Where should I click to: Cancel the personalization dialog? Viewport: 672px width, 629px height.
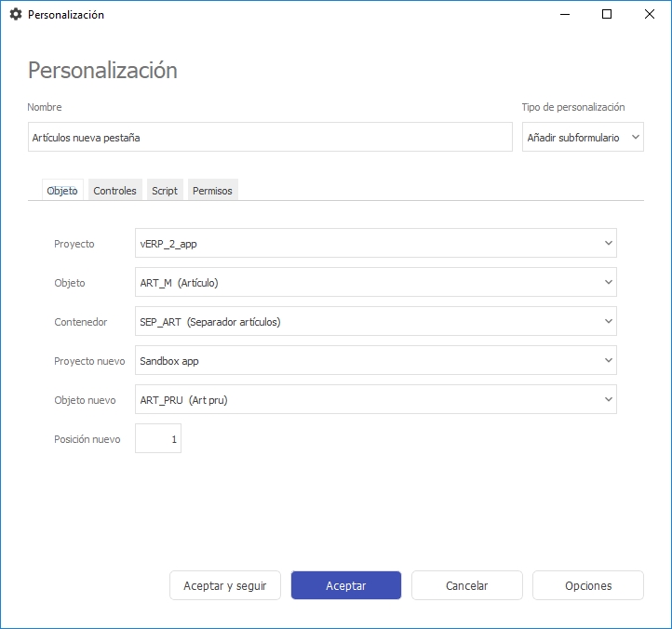466,586
